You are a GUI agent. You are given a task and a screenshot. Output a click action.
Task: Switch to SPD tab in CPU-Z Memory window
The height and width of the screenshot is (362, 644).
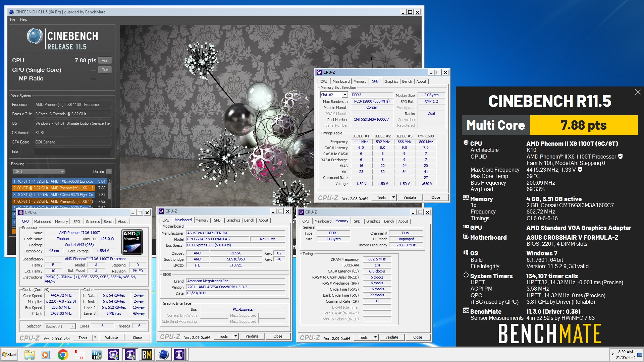coord(357,221)
